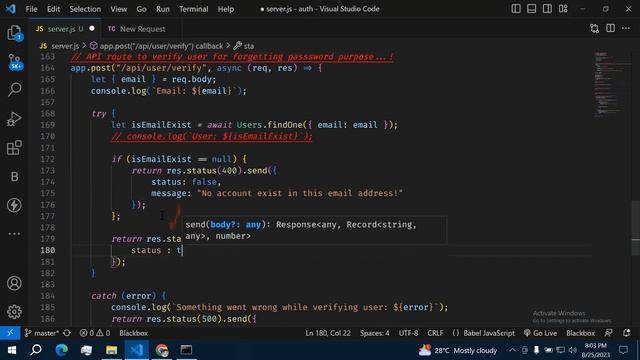Open the volume control in tray
The image size is (640, 360).
tap(573, 350)
